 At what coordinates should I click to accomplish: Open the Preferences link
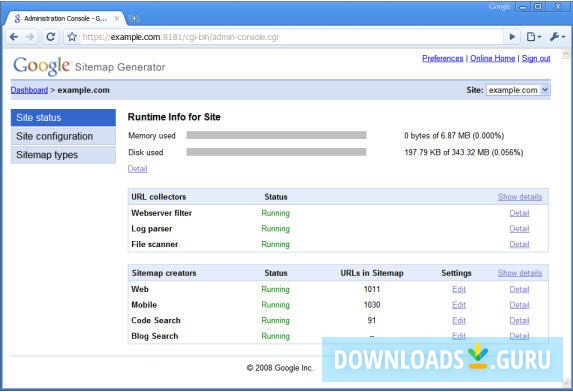[x=443, y=58]
